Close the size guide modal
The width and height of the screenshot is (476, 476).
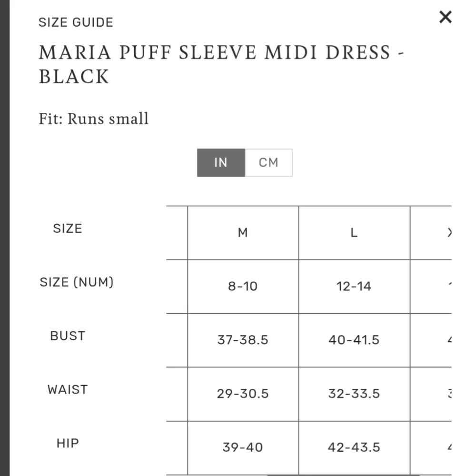point(446,17)
